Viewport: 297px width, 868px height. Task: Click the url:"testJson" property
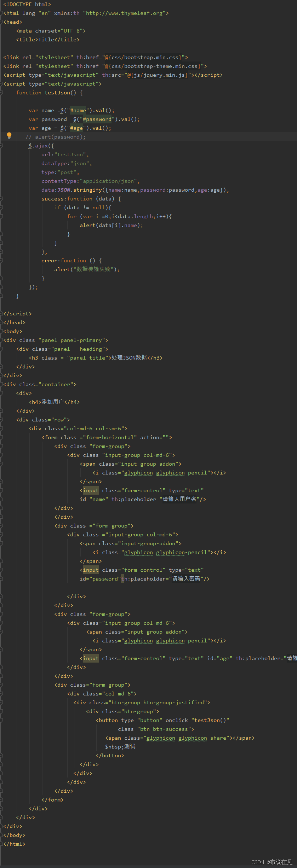65,155
